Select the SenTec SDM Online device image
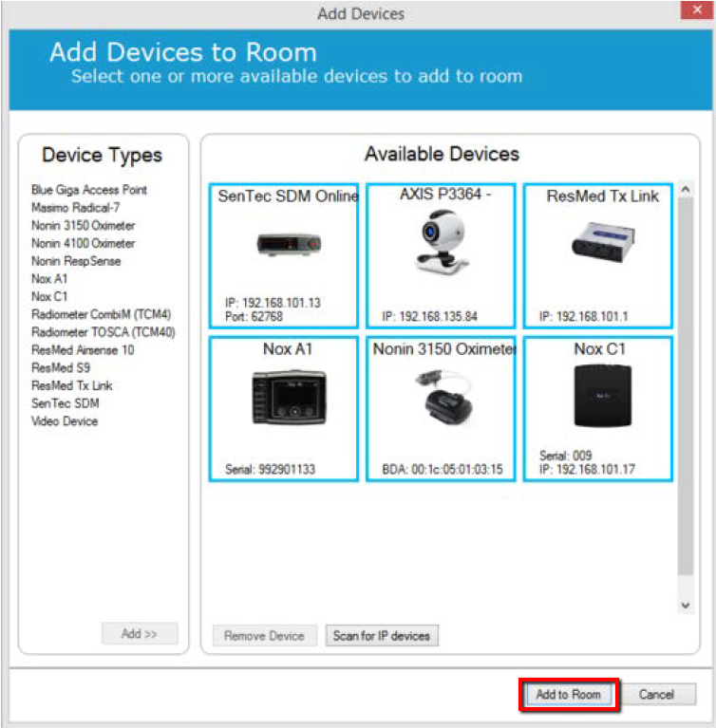Image resolution: width=716 pixels, height=728 pixels. click(x=289, y=244)
